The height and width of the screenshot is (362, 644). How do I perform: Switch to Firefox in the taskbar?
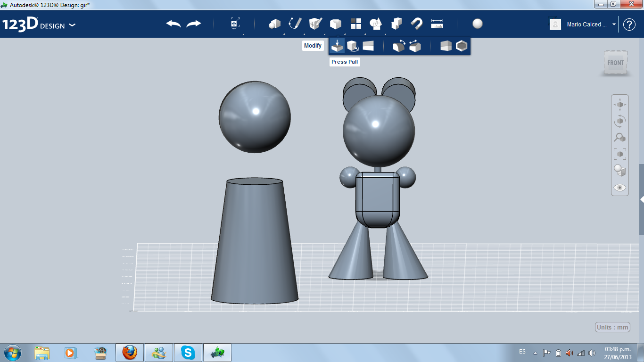(129, 353)
